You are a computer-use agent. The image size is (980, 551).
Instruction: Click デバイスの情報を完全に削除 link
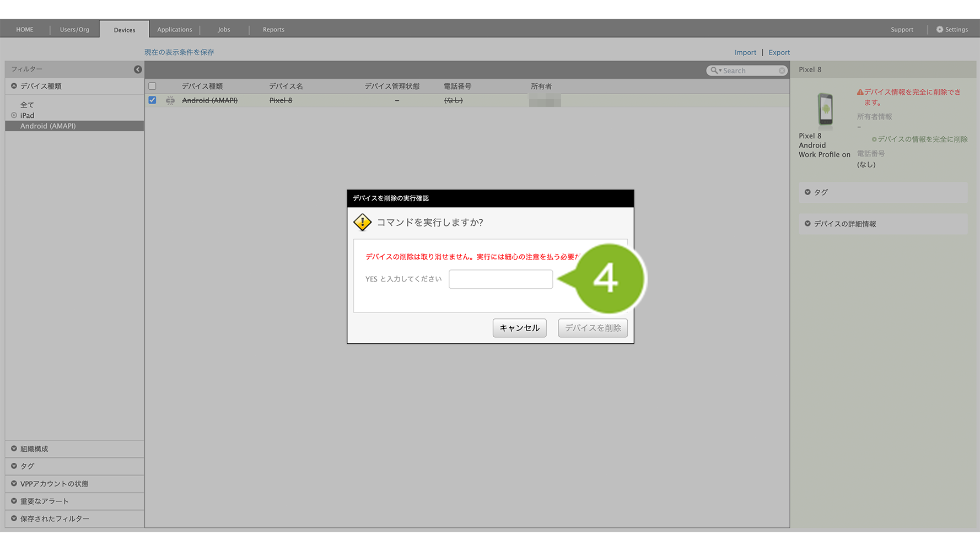coord(922,139)
